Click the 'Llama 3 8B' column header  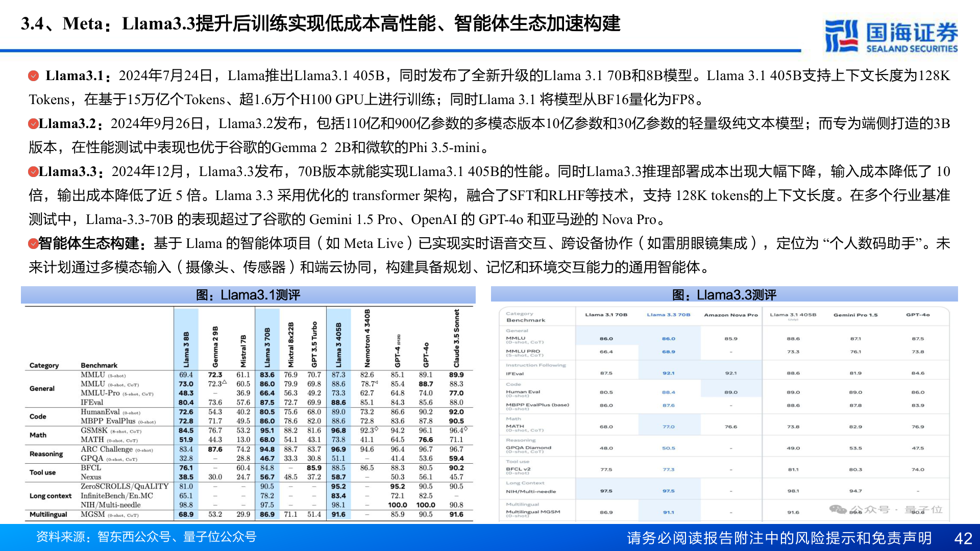click(186, 349)
